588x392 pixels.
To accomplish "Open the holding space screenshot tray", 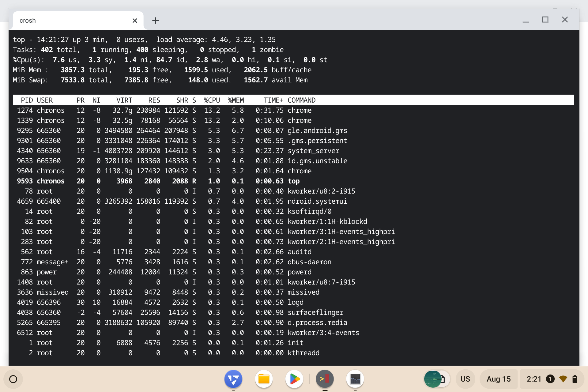I will point(437,379).
